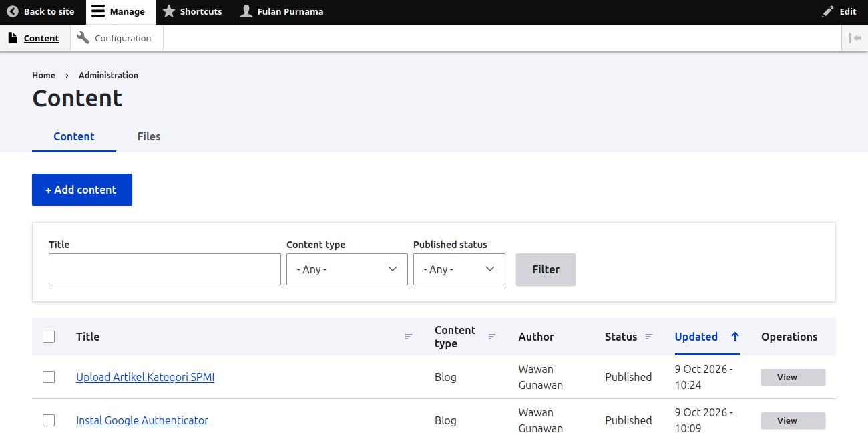Sort by the Status column header text
The height and width of the screenshot is (433, 868).
click(x=621, y=337)
